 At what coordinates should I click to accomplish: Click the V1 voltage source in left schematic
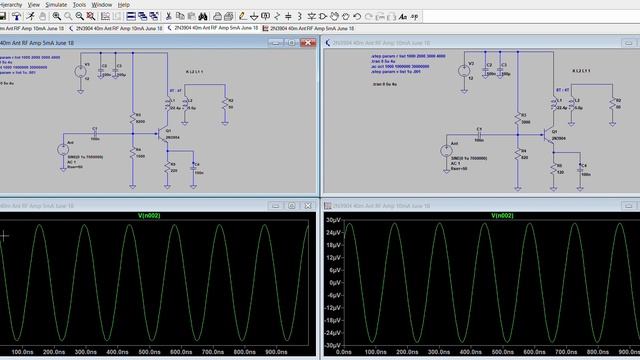point(80,72)
